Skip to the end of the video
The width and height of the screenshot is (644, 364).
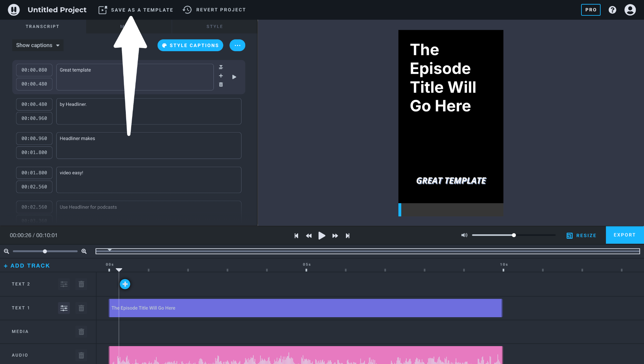click(x=347, y=236)
